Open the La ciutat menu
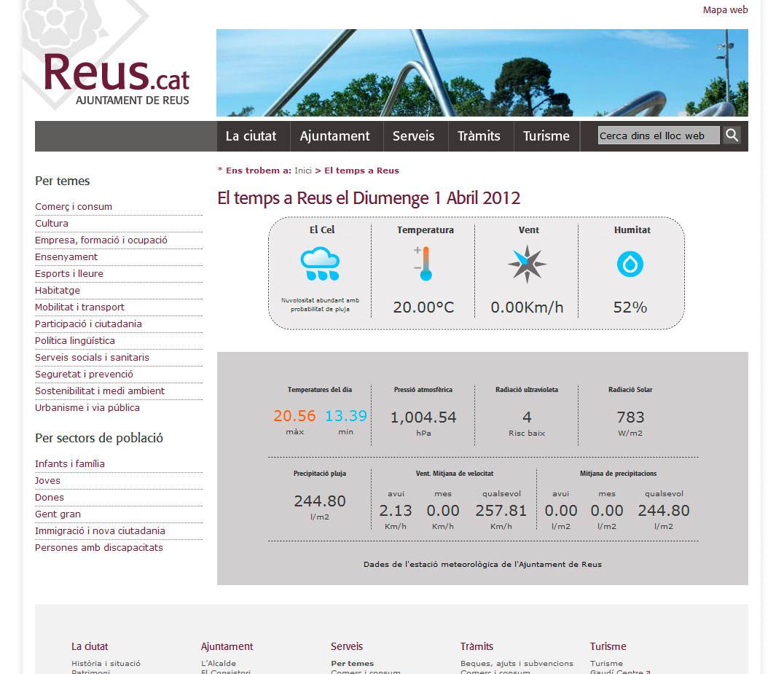The image size is (784, 674). pos(251,136)
